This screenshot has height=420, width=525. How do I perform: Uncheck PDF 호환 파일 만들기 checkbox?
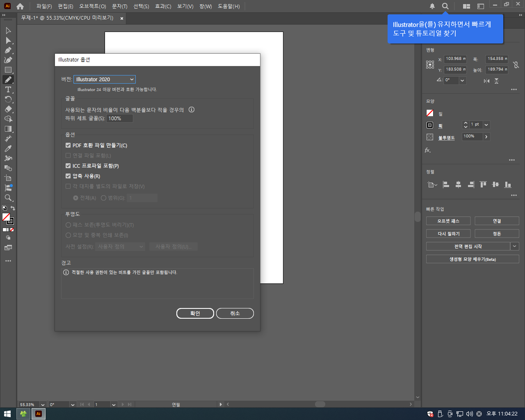coord(68,145)
